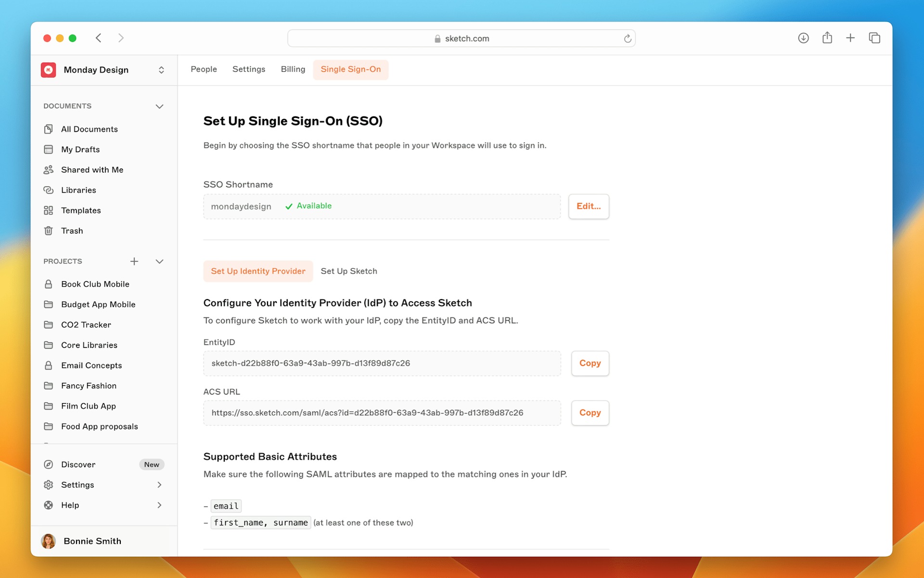Click the Fancy Fashion folder icon
This screenshot has width=924, height=578.
(x=48, y=386)
